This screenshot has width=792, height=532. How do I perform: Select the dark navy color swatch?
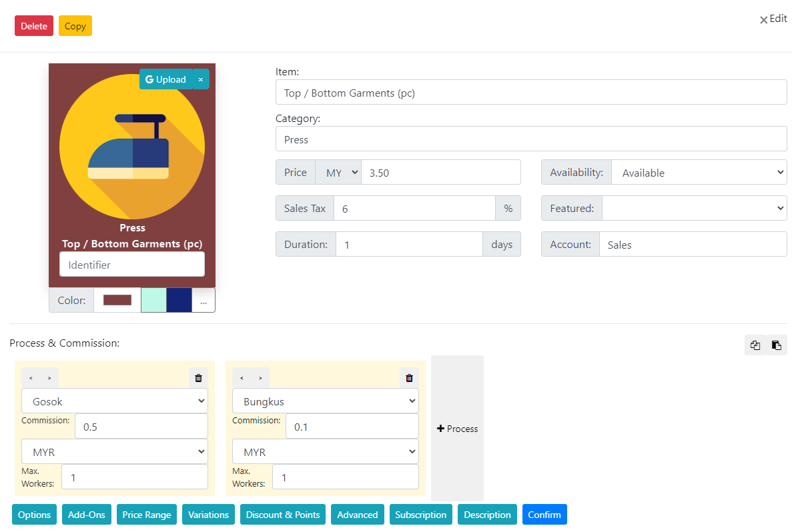179,300
